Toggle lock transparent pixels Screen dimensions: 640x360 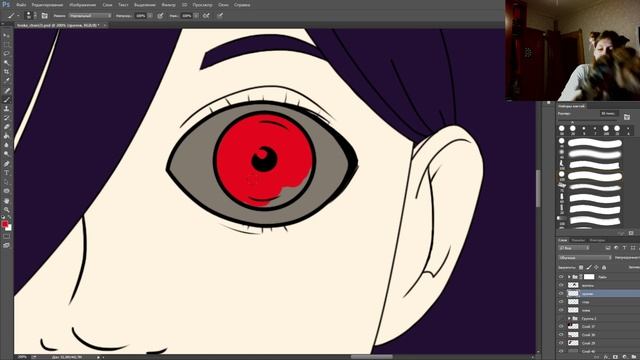(581, 267)
